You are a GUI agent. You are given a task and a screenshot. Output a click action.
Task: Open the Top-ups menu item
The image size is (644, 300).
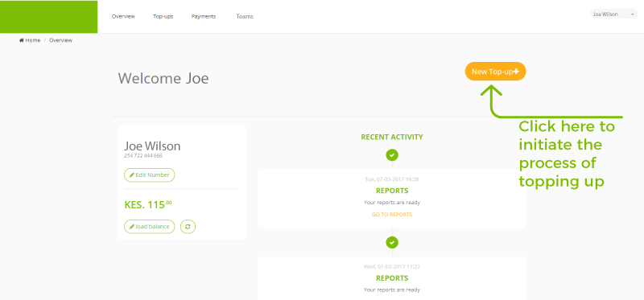coord(163,16)
